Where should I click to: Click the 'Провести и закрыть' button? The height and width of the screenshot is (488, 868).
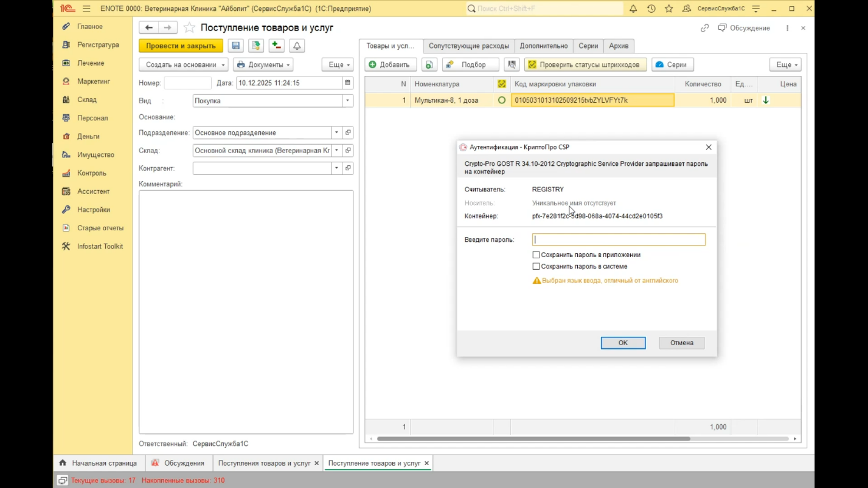point(181,46)
